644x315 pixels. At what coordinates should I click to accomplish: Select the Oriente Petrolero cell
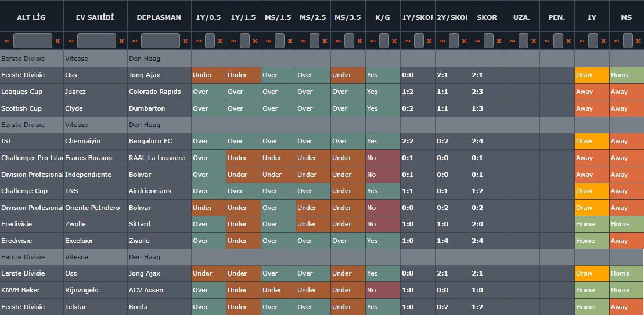[95, 208]
